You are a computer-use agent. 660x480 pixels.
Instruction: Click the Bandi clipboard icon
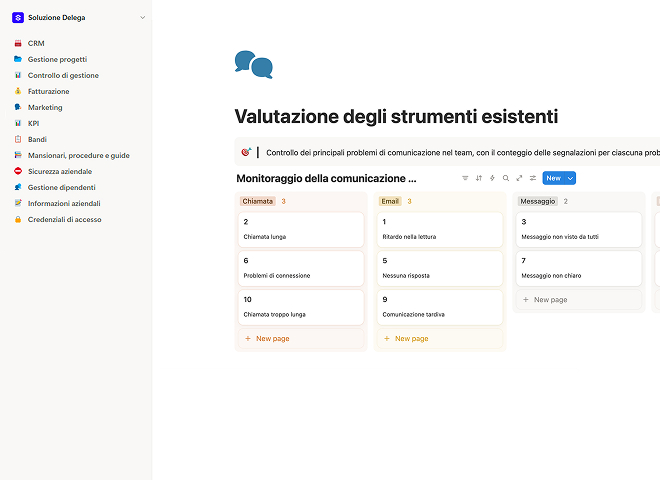pos(18,139)
